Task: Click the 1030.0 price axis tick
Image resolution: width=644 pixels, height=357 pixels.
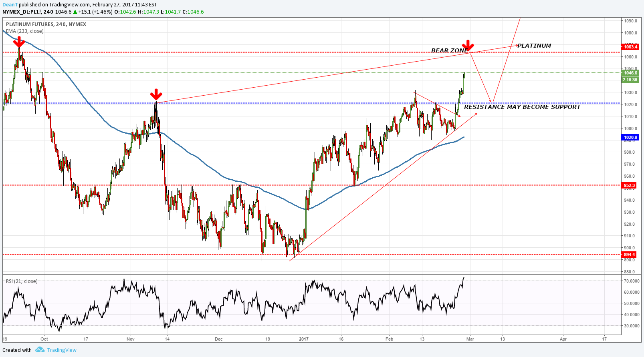Action: point(630,92)
